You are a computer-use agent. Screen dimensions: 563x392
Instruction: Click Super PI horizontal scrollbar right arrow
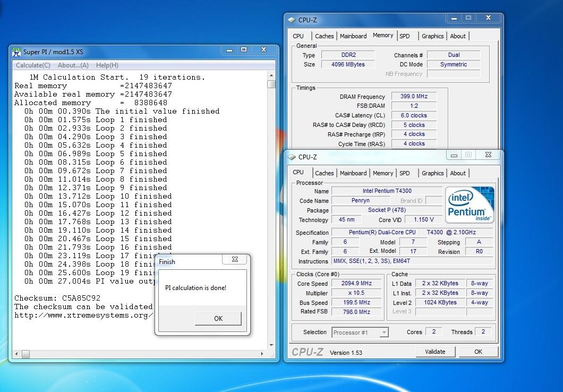(x=262, y=354)
